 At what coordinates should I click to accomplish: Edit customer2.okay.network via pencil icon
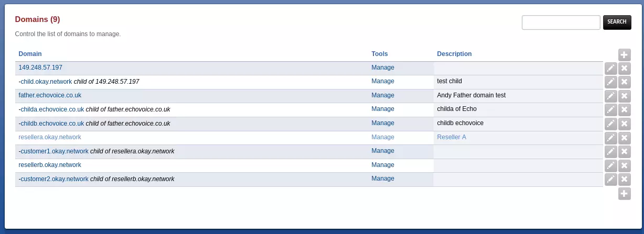[x=610, y=180]
